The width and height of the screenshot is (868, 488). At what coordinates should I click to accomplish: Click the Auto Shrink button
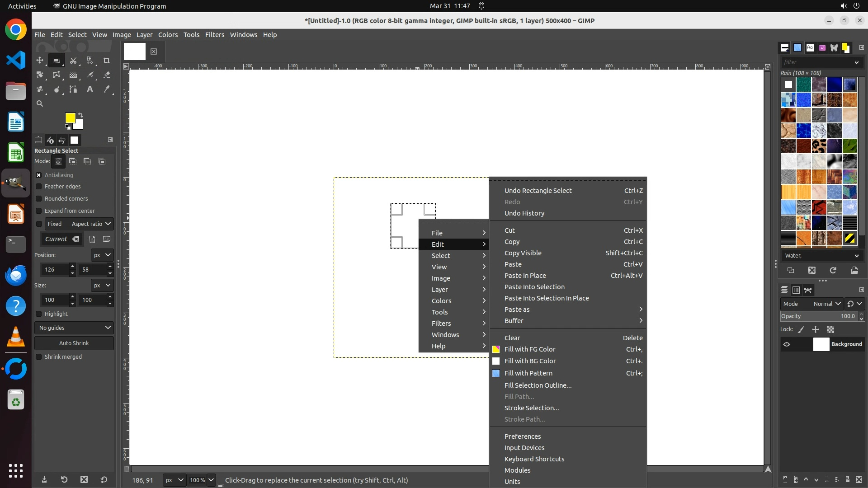74,343
